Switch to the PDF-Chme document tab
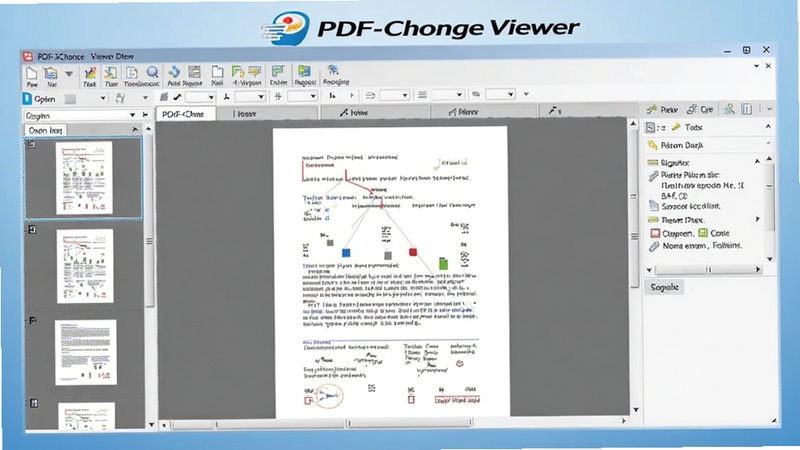The image size is (800, 450). click(186, 114)
